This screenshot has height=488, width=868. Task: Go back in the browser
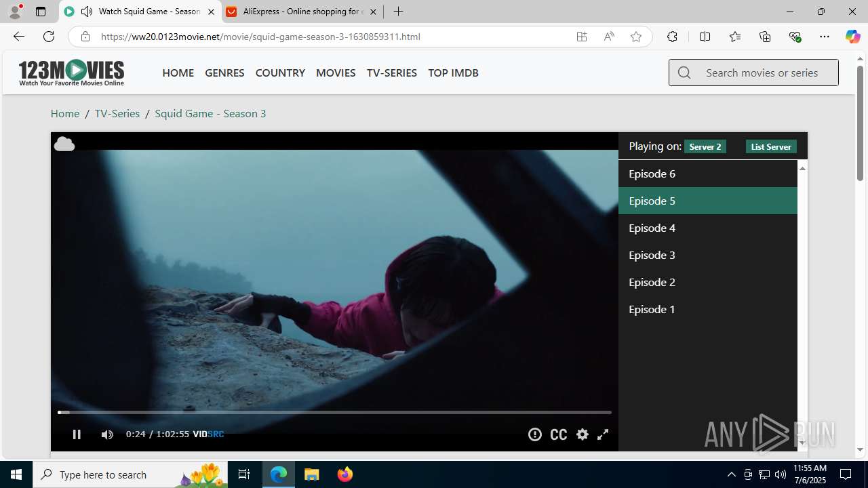click(18, 37)
